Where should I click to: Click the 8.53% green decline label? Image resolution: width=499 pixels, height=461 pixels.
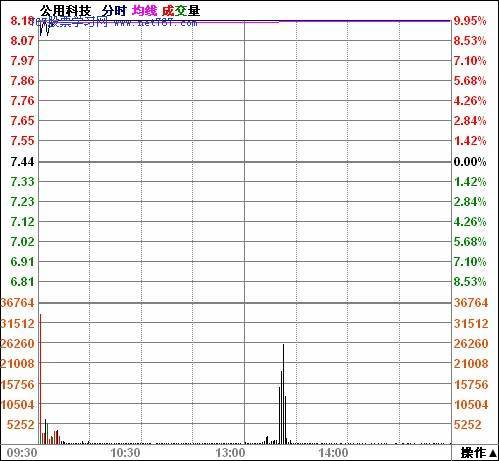tap(470, 282)
